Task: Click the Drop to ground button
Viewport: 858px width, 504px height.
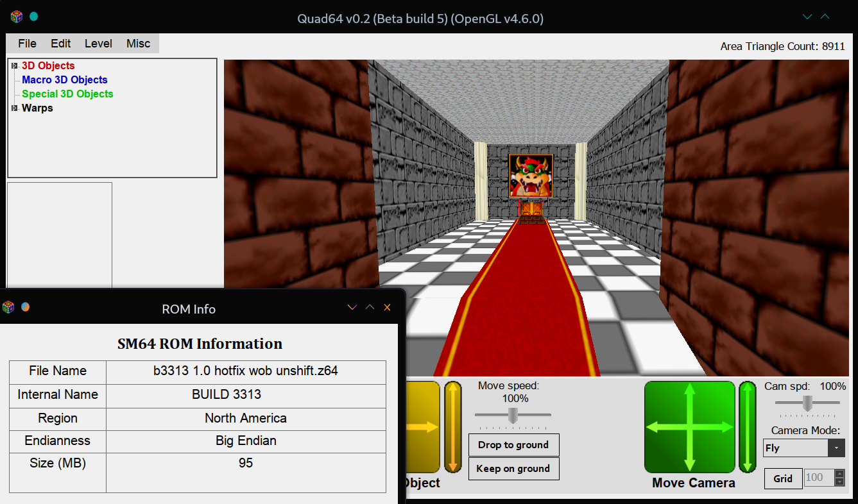Action: [513, 445]
